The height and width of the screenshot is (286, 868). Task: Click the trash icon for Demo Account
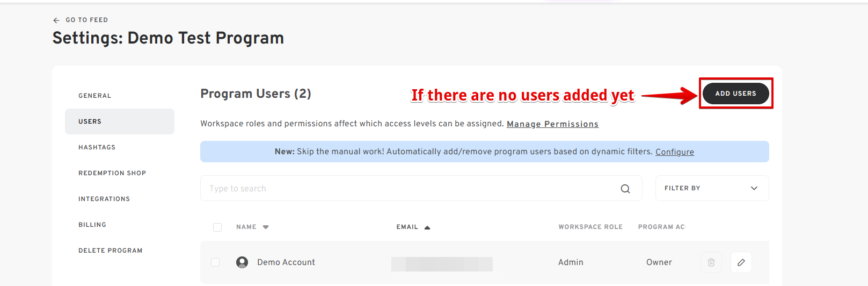tap(711, 262)
